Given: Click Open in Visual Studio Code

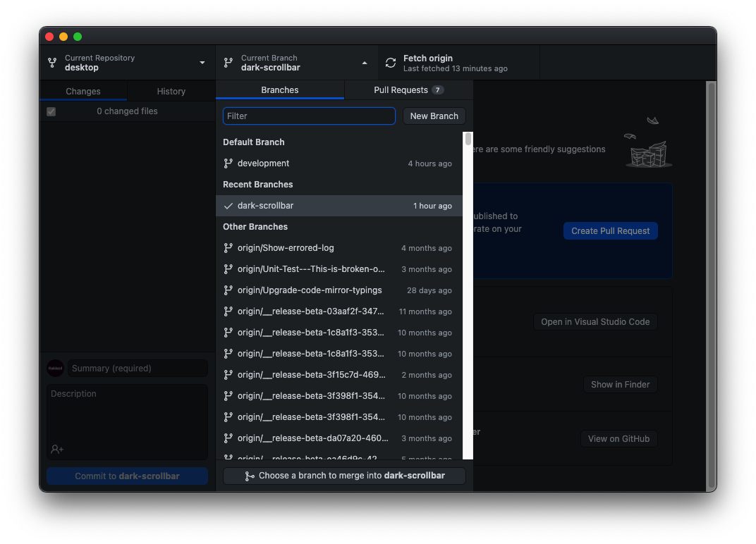Looking at the screenshot, I should pos(595,321).
